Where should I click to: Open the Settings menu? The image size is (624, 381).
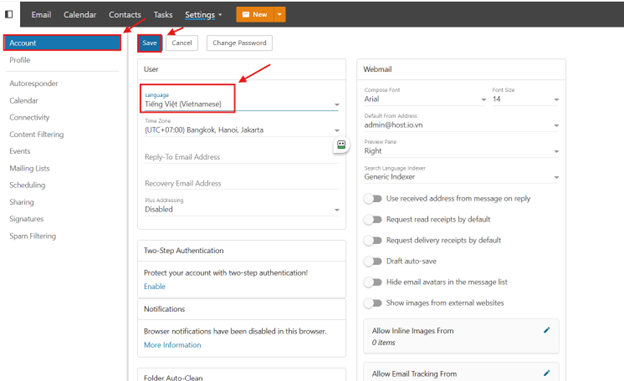coord(203,15)
